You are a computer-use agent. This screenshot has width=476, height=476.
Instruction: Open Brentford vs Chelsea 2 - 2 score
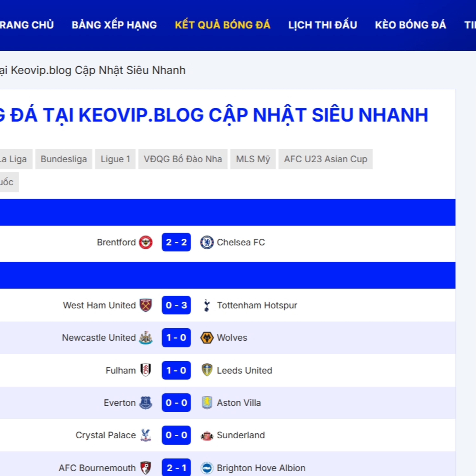pos(176,242)
